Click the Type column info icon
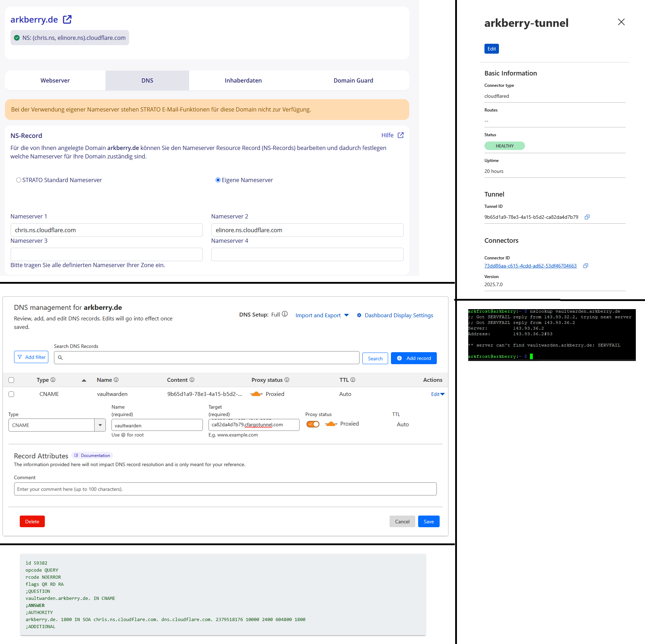Screen dimensions: 645x644 point(53,380)
